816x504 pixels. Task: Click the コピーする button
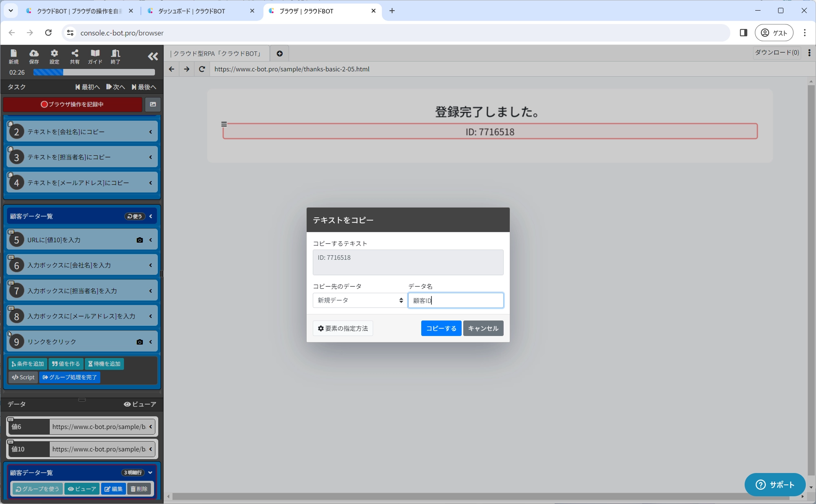point(441,328)
